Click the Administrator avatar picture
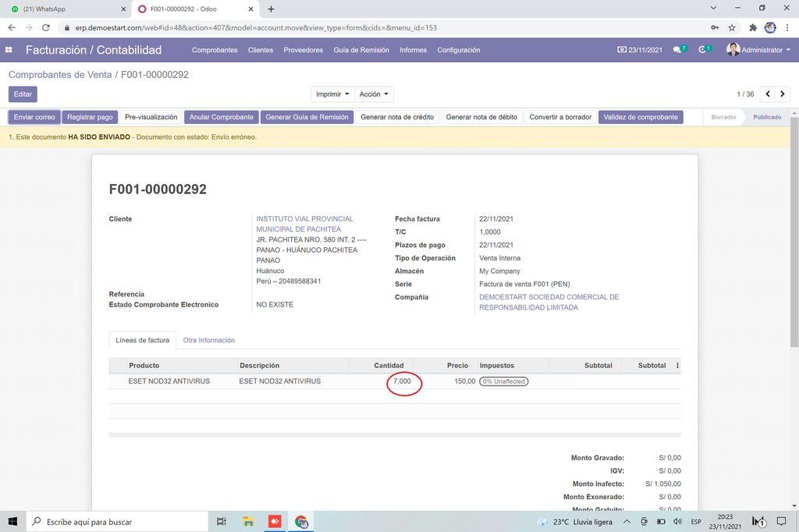Image resolution: width=799 pixels, height=532 pixels. 733,49
